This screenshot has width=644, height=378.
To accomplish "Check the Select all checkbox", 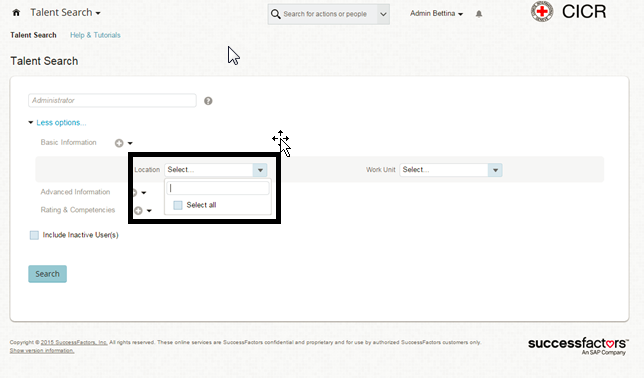I will click(x=178, y=205).
